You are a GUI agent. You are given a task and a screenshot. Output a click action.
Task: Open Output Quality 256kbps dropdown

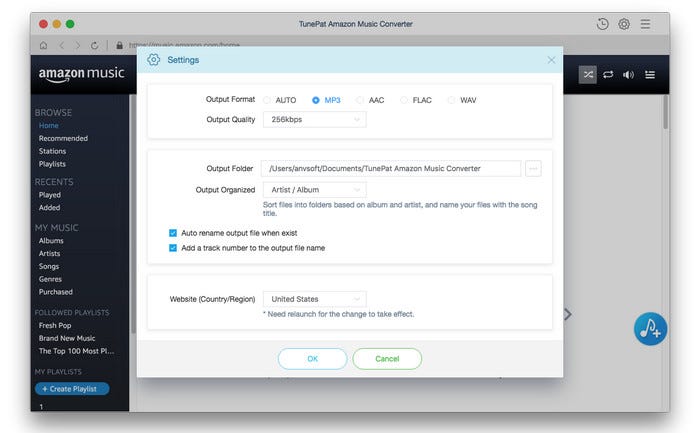[315, 120]
